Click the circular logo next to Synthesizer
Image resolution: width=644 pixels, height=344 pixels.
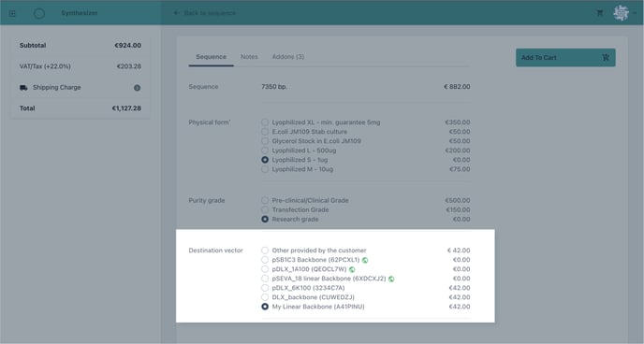[x=39, y=13]
